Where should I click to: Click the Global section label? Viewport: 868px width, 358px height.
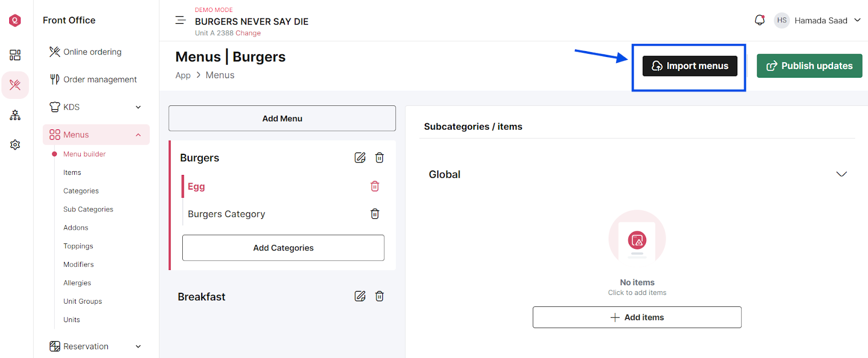(x=444, y=174)
